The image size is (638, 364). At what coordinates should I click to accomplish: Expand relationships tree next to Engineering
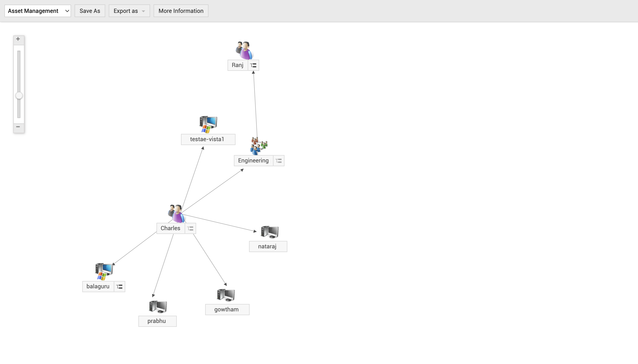(279, 161)
